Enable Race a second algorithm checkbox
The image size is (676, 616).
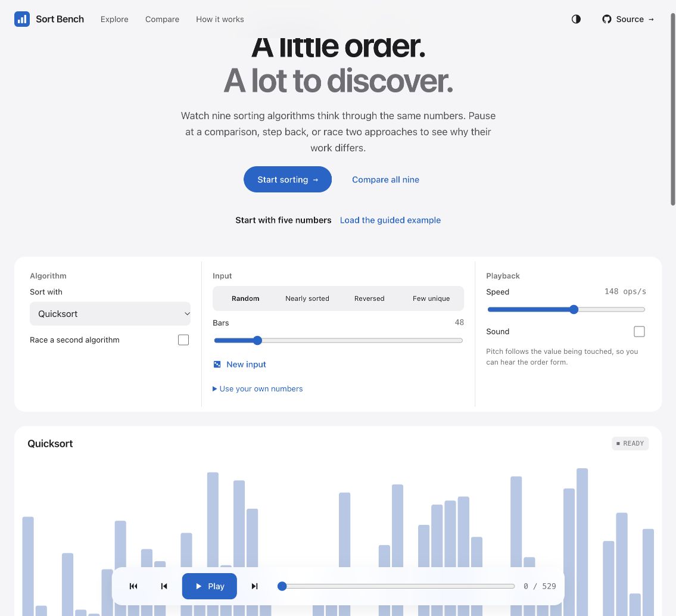click(x=183, y=340)
